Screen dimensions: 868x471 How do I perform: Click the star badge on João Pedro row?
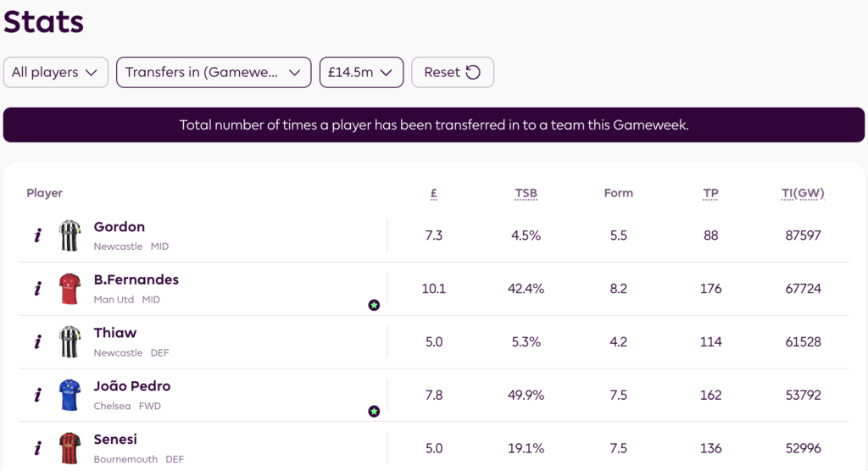(x=374, y=411)
